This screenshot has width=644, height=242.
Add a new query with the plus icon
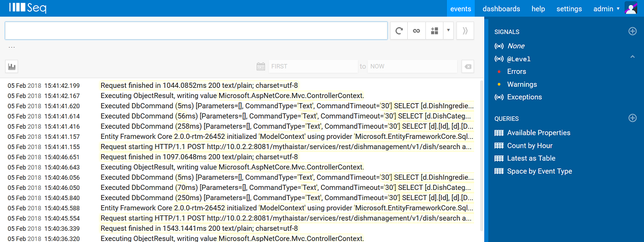coord(633,118)
